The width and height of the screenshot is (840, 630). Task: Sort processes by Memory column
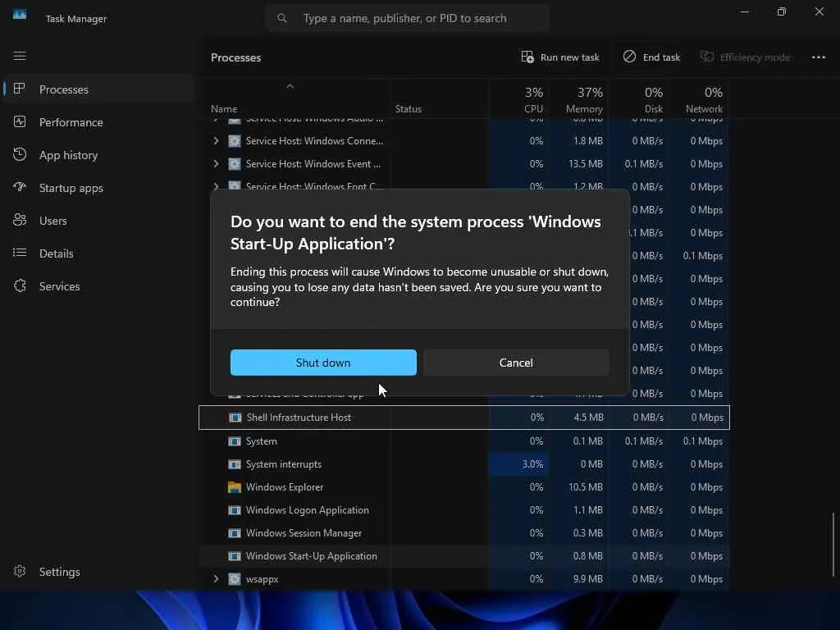pyautogui.click(x=578, y=99)
